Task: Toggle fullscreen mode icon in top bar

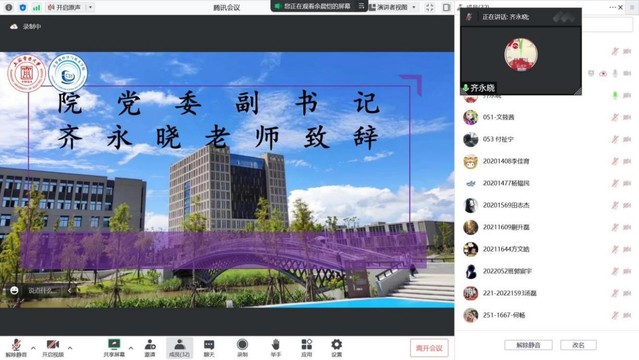Action: coord(430,7)
